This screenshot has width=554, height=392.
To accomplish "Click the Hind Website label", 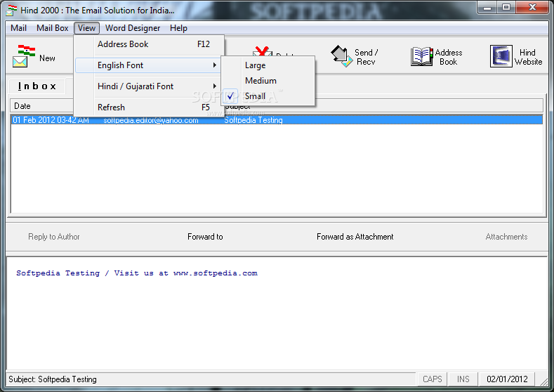I will 528,57.
